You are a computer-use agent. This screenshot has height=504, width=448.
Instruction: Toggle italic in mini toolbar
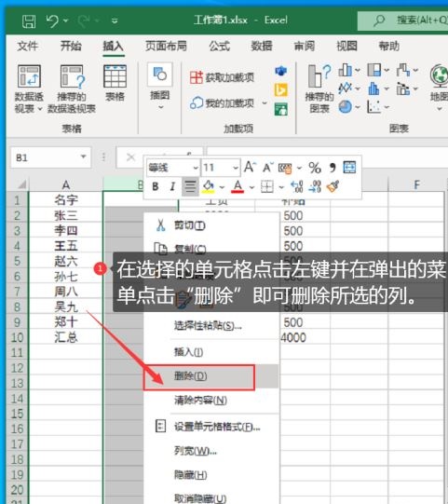pos(172,186)
